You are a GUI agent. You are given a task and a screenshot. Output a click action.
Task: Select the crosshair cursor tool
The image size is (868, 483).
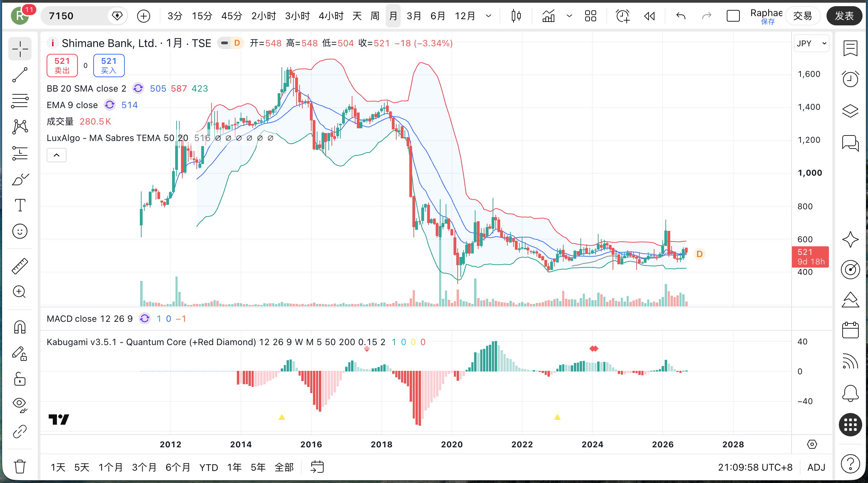(20, 49)
